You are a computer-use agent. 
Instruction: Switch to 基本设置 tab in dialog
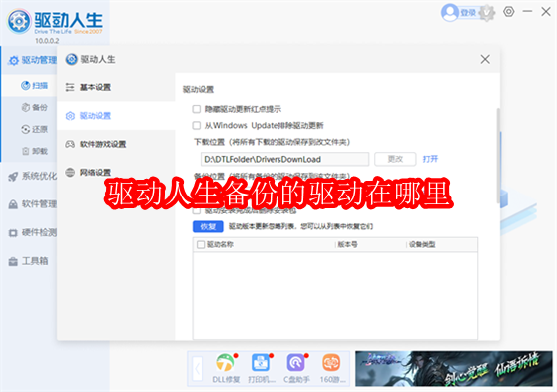(x=116, y=87)
